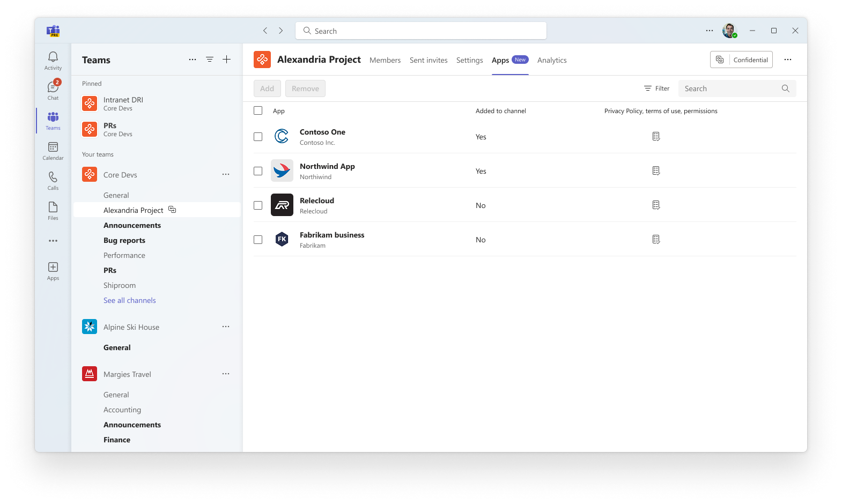The width and height of the screenshot is (842, 504).
Task: Switch to the Analytics tab
Action: [552, 60]
